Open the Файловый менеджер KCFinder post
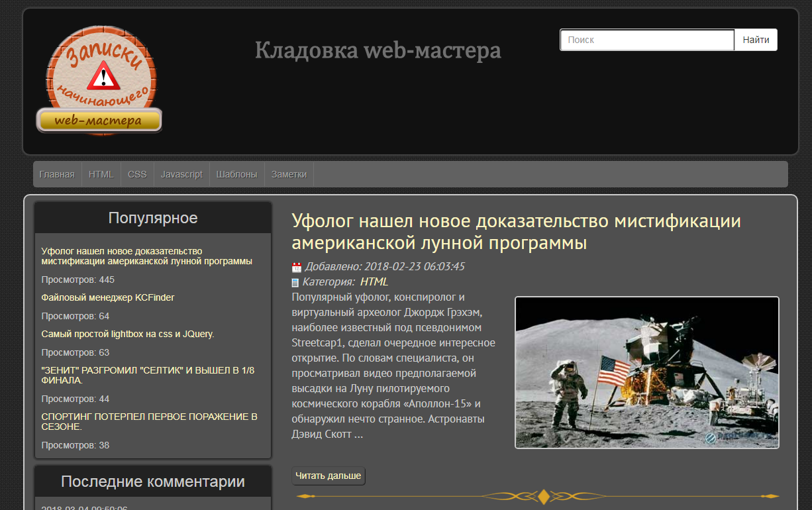 coord(107,298)
